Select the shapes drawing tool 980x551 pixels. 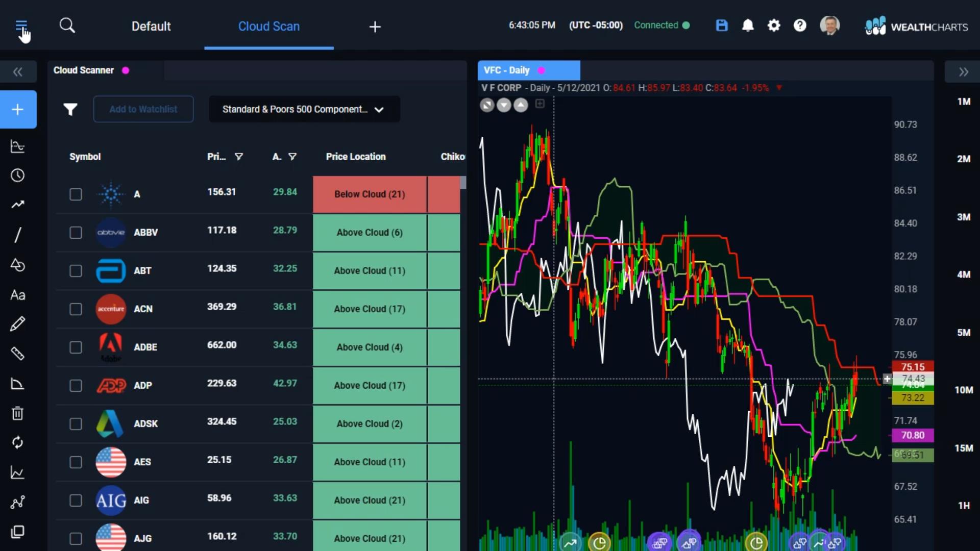click(18, 265)
